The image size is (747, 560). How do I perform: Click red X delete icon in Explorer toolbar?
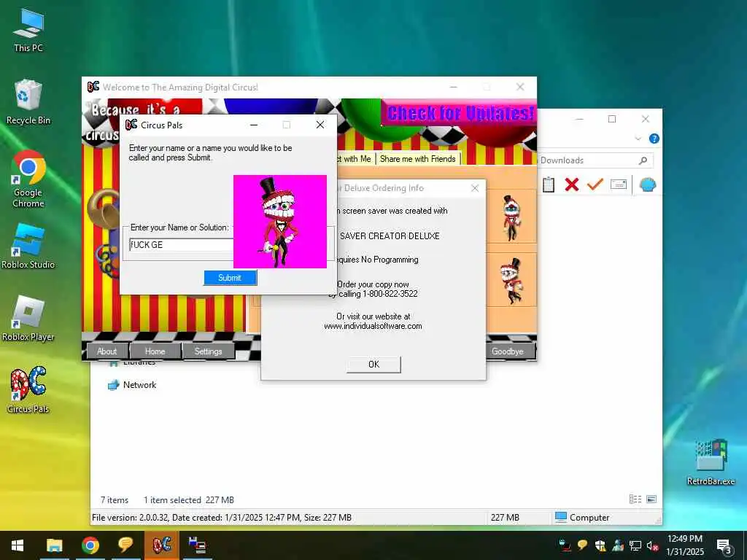[x=572, y=184]
